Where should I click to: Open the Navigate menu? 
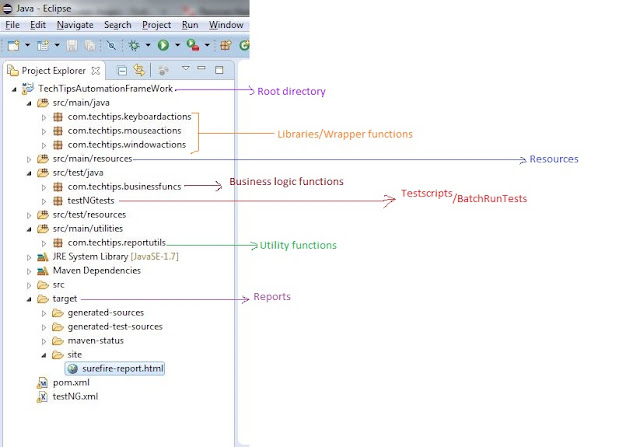click(x=75, y=25)
